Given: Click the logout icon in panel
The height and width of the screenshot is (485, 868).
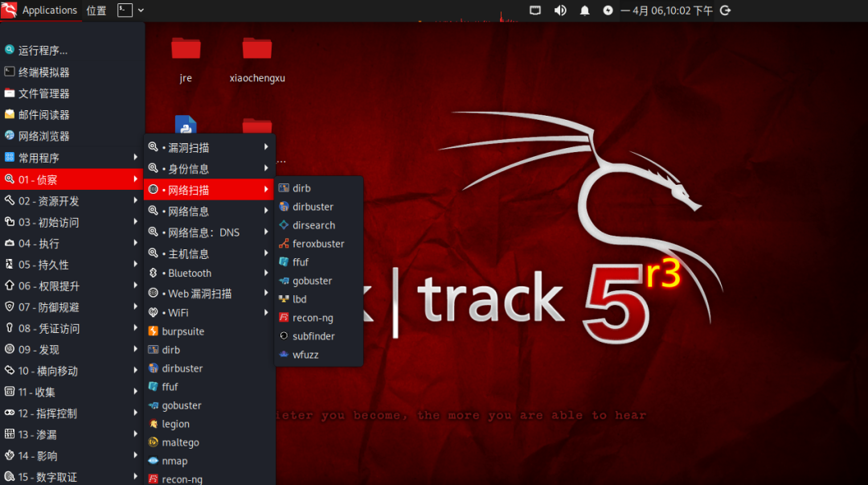Looking at the screenshot, I should pyautogui.click(x=725, y=10).
